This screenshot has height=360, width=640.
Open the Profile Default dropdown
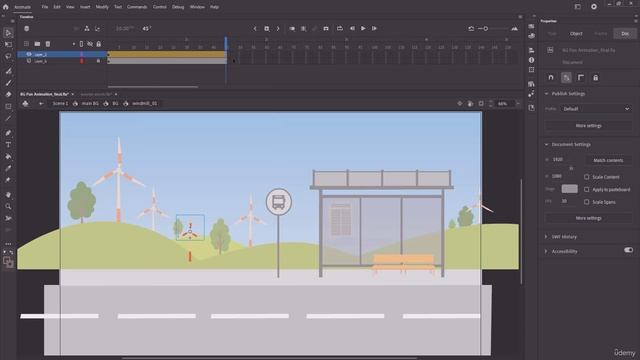(x=596, y=109)
